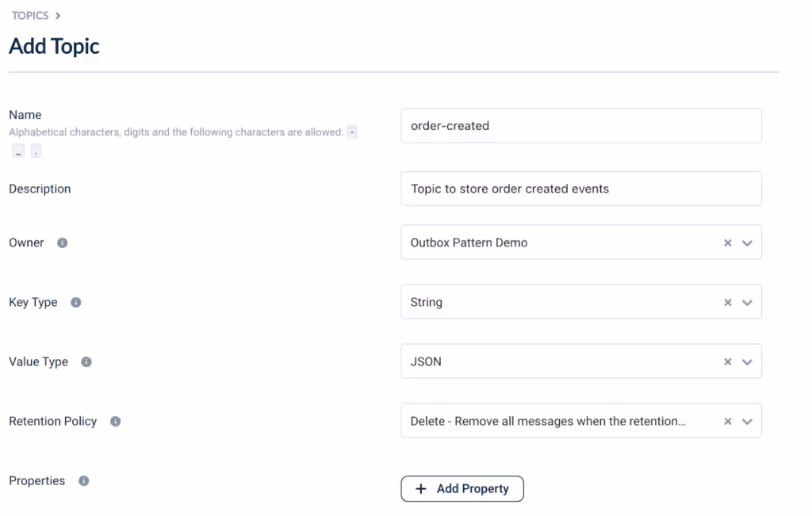812x516 pixels.
Task: Clear the Owner selection with X
Action: (x=728, y=243)
